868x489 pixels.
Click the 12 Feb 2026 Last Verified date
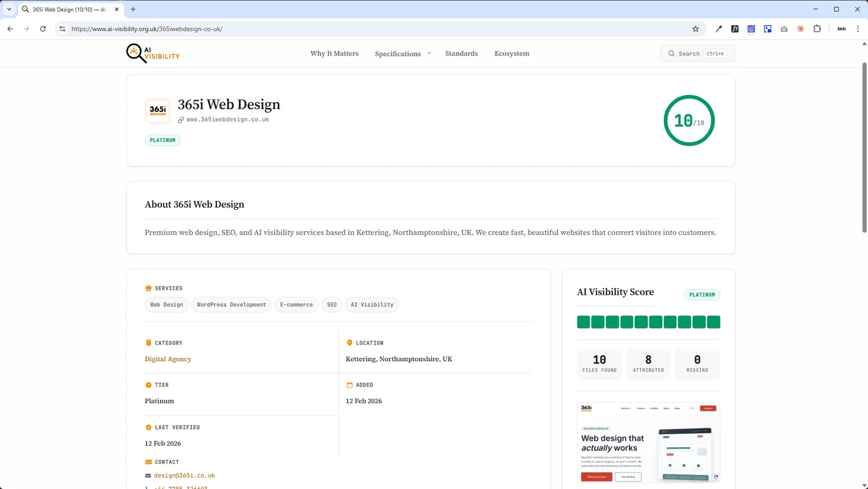(x=163, y=444)
